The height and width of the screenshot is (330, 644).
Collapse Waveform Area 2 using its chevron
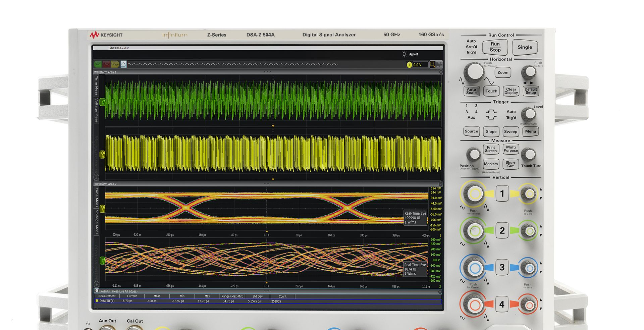[440, 184]
